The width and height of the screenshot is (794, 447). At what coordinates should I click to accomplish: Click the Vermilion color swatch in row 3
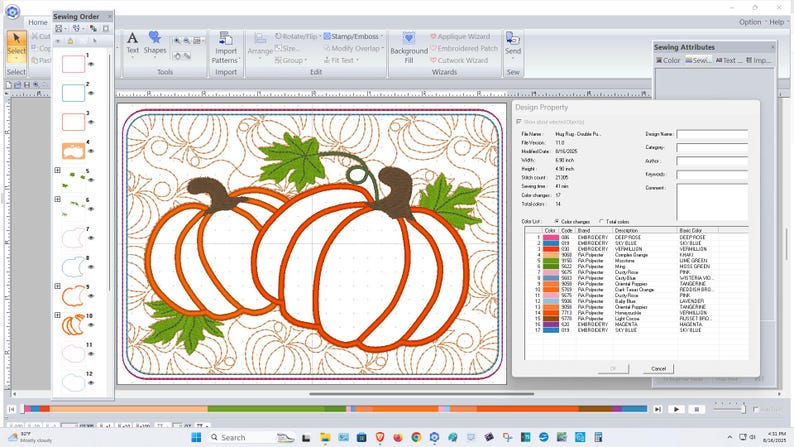point(551,249)
